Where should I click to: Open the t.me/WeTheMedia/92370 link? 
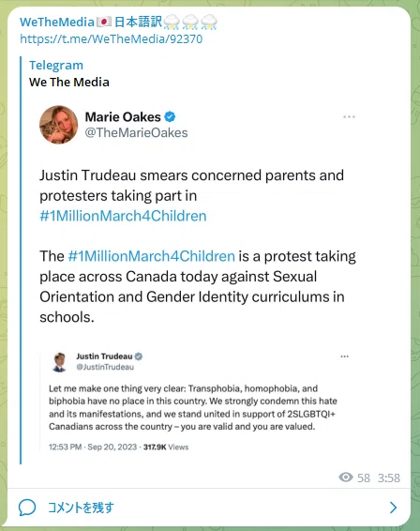click(111, 39)
